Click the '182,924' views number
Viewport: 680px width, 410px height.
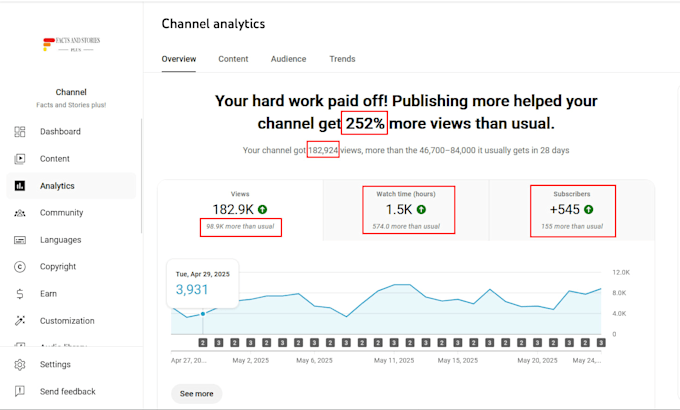(x=323, y=150)
